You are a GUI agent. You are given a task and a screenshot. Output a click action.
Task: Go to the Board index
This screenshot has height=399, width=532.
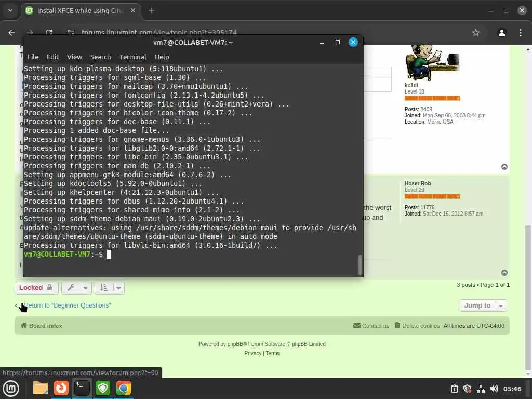pos(42,326)
